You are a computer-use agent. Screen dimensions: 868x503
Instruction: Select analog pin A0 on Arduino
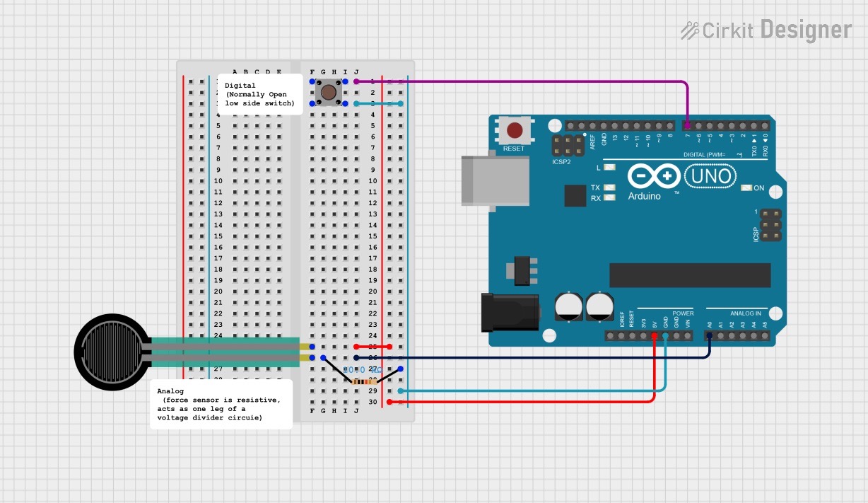click(x=709, y=335)
